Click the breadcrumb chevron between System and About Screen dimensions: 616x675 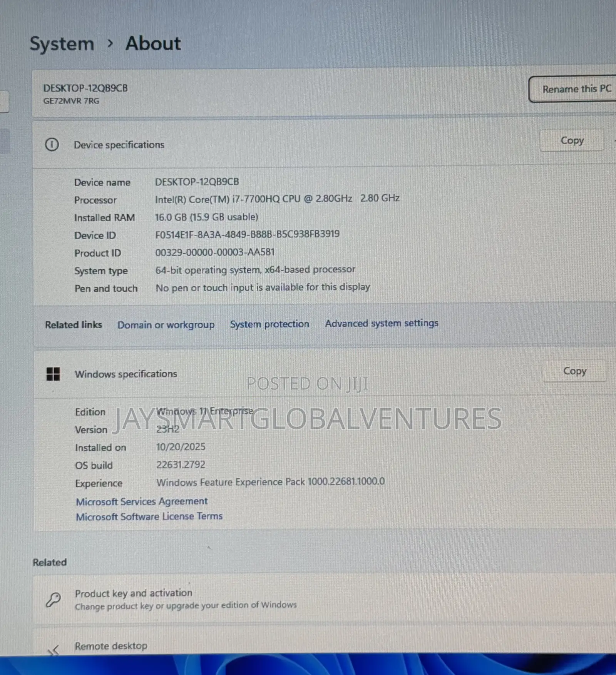[110, 43]
